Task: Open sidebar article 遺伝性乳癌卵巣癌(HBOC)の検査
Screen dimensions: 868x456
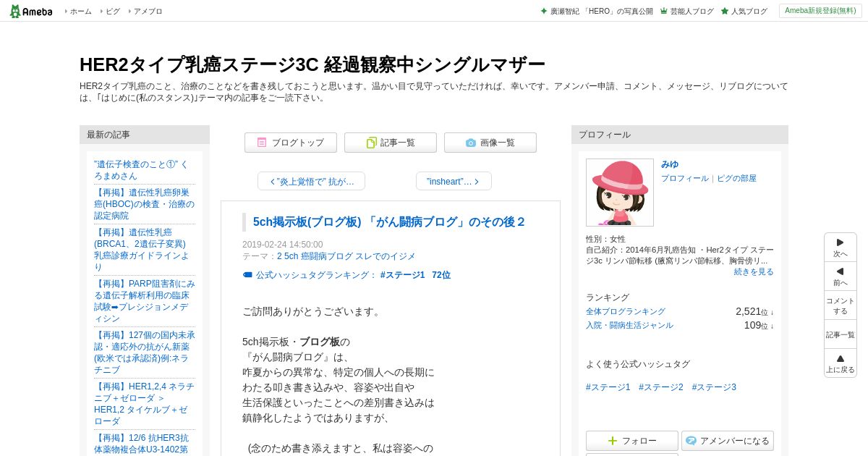Action: pyautogui.click(x=144, y=204)
